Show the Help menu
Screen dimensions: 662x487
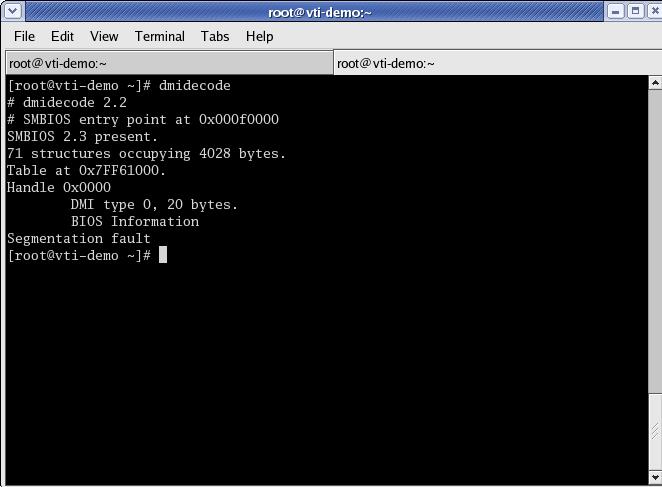[259, 36]
